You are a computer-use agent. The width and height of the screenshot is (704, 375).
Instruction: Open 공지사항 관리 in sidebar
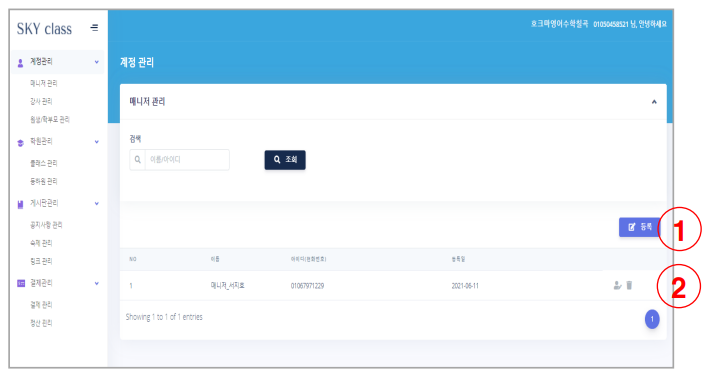point(46,225)
